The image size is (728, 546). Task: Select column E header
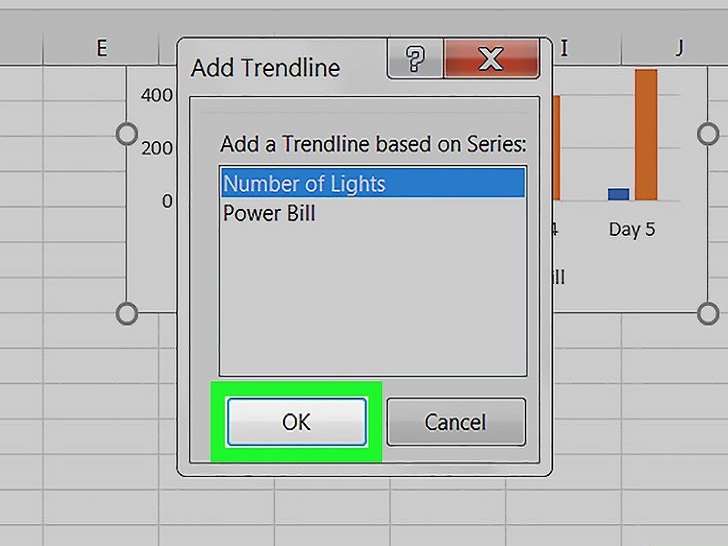tap(101, 48)
